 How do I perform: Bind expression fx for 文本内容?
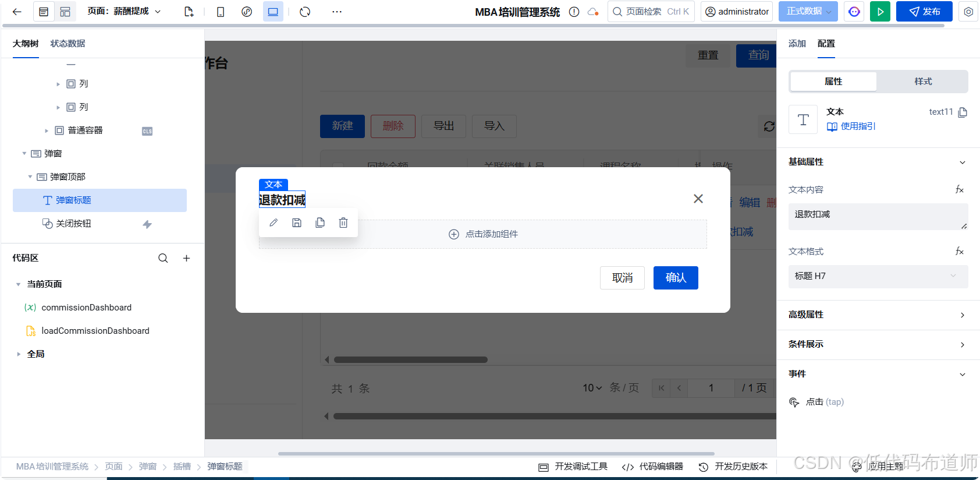(x=960, y=189)
